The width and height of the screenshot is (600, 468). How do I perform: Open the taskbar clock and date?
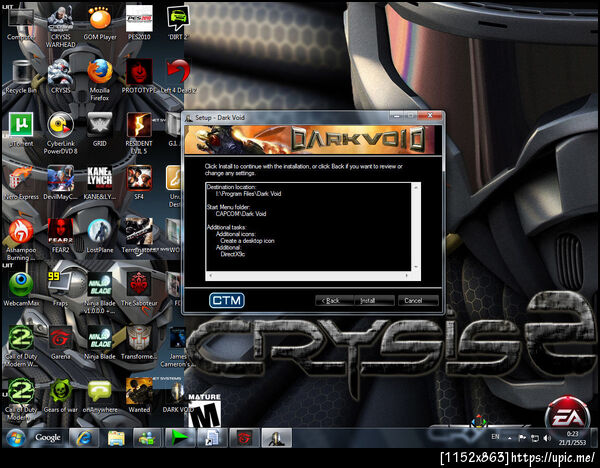pyautogui.click(x=572, y=438)
